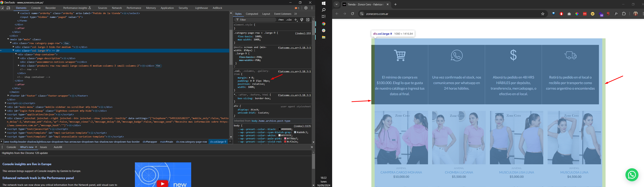
Task: Click the Slack taskbar icon
Action: coord(324,31)
